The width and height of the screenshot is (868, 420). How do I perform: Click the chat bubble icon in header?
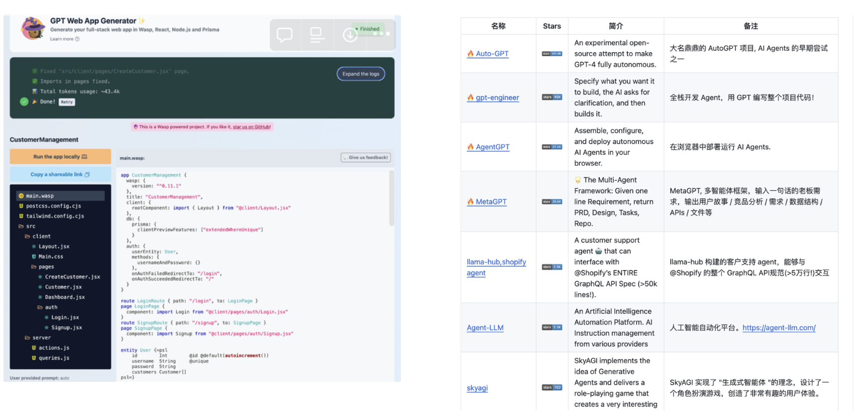click(x=285, y=35)
